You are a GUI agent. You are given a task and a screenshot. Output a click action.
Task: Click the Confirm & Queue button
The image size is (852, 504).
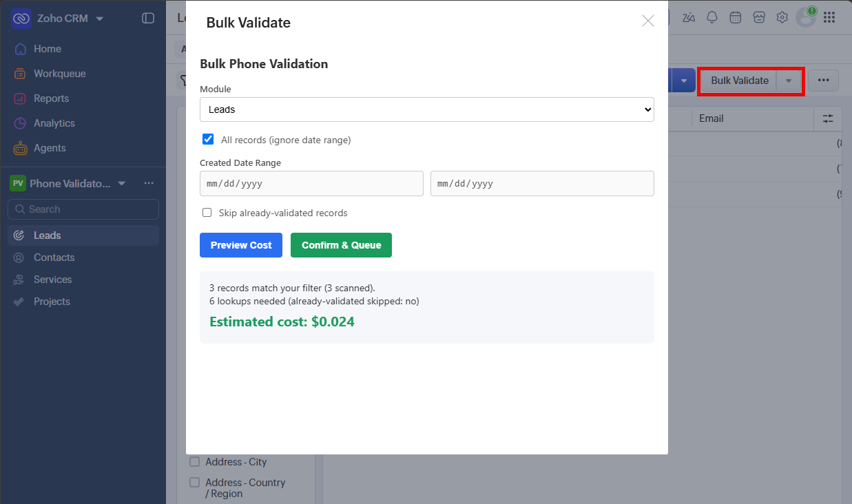[x=341, y=245]
